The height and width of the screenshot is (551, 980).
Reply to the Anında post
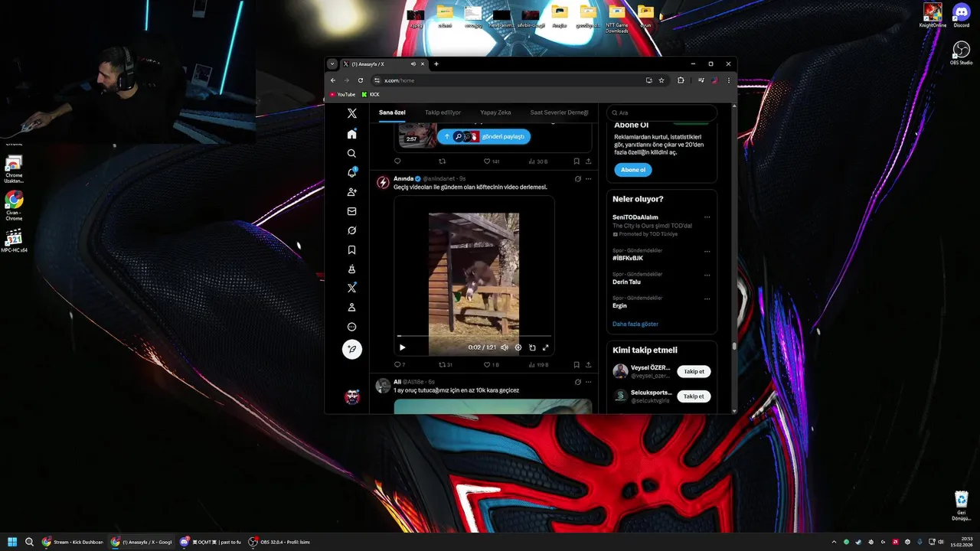[x=397, y=365]
